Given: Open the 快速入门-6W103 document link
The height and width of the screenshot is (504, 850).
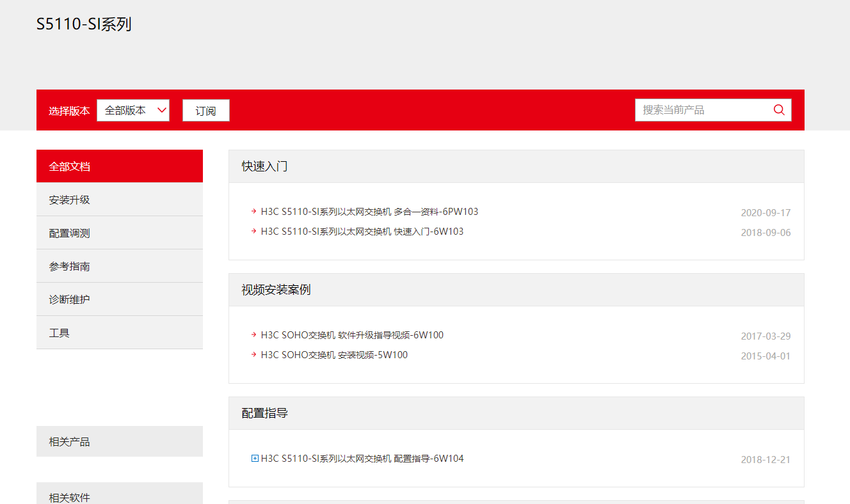Looking at the screenshot, I should point(362,232).
